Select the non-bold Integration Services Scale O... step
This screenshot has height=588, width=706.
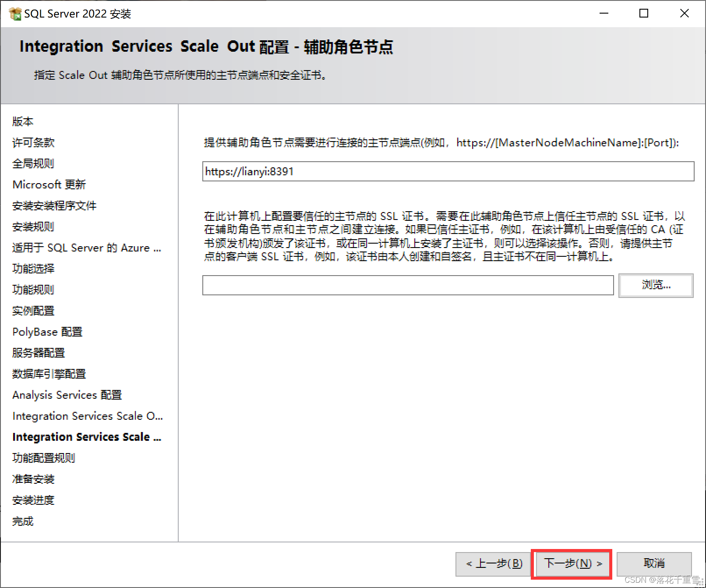click(x=88, y=416)
